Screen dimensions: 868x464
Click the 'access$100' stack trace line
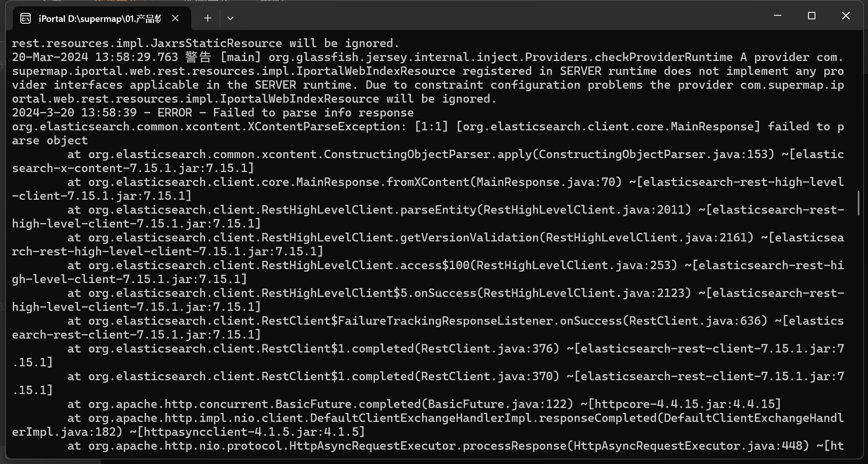click(428, 272)
